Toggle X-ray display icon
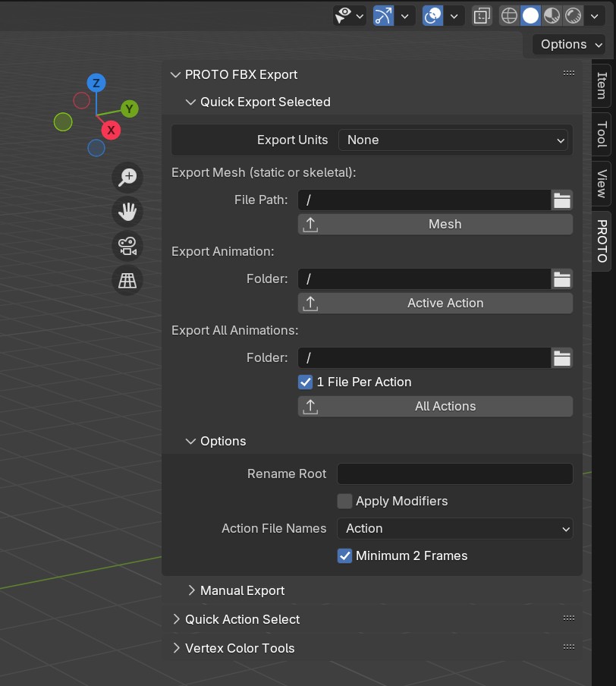This screenshot has height=686, width=616. point(481,16)
